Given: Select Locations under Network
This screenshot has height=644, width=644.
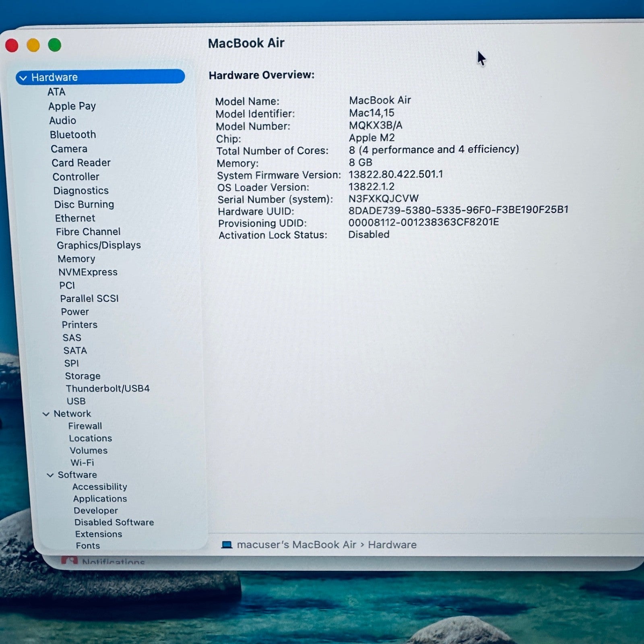Looking at the screenshot, I should pos(90,438).
